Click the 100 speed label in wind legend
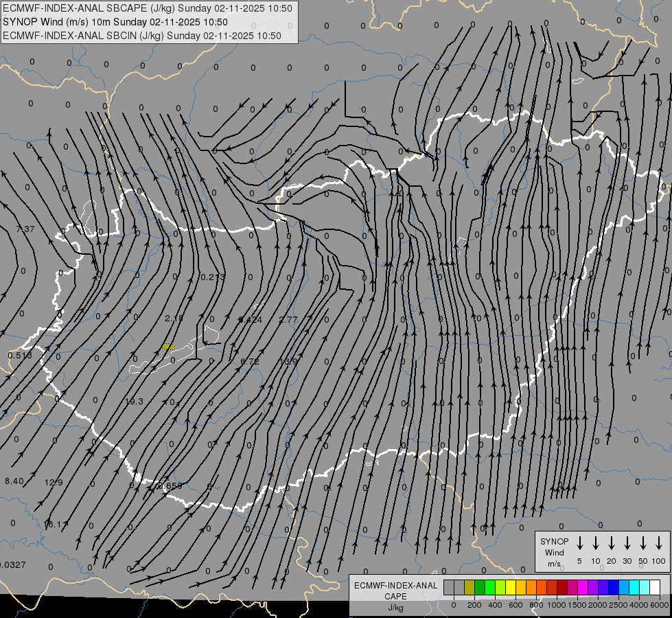The width and height of the screenshot is (672, 618). coord(659,561)
